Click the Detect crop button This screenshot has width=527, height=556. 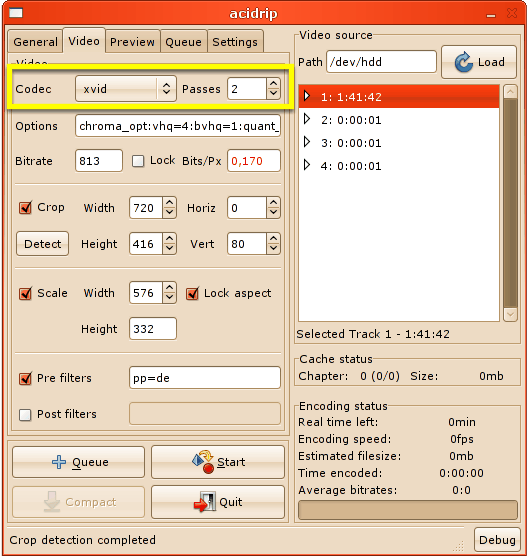click(43, 244)
